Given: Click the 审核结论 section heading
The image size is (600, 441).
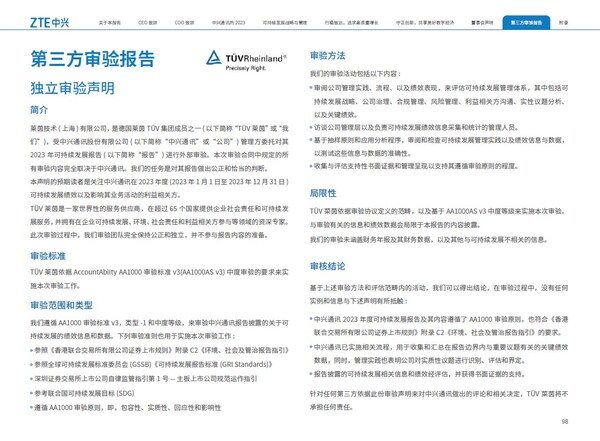Looking at the screenshot, I should tap(328, 267).
